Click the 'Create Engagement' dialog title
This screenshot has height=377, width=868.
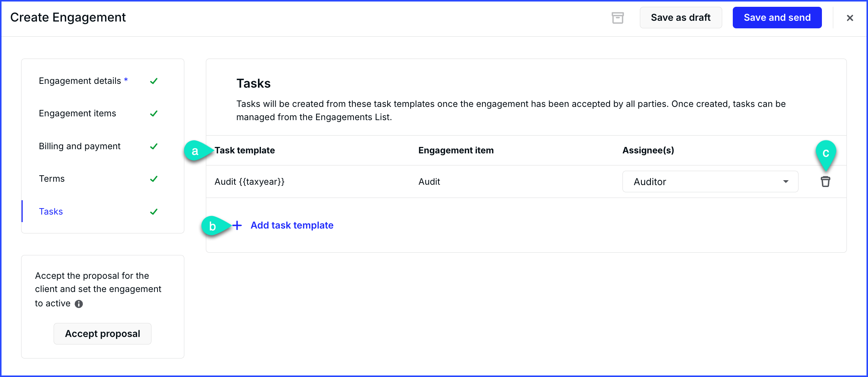[68, 17]
